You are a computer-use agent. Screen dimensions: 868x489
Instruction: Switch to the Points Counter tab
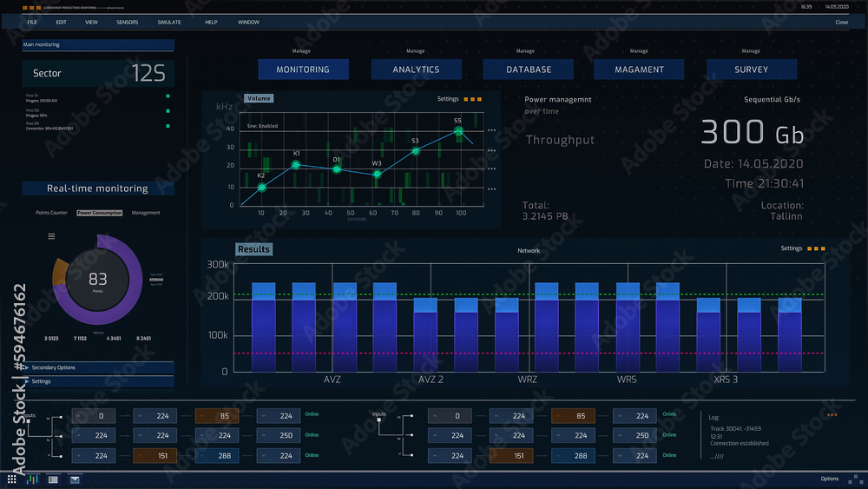(x=51, y=213)
